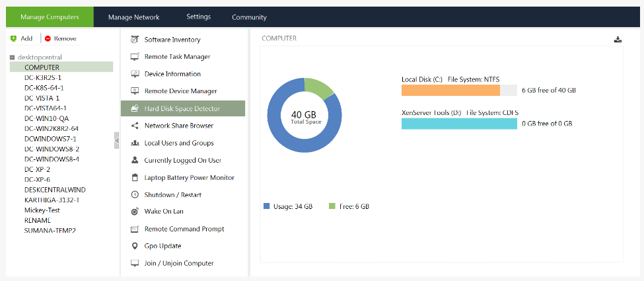644x281 pixels.
Task: Click the export download icon
Action: [x=618, y=40]
